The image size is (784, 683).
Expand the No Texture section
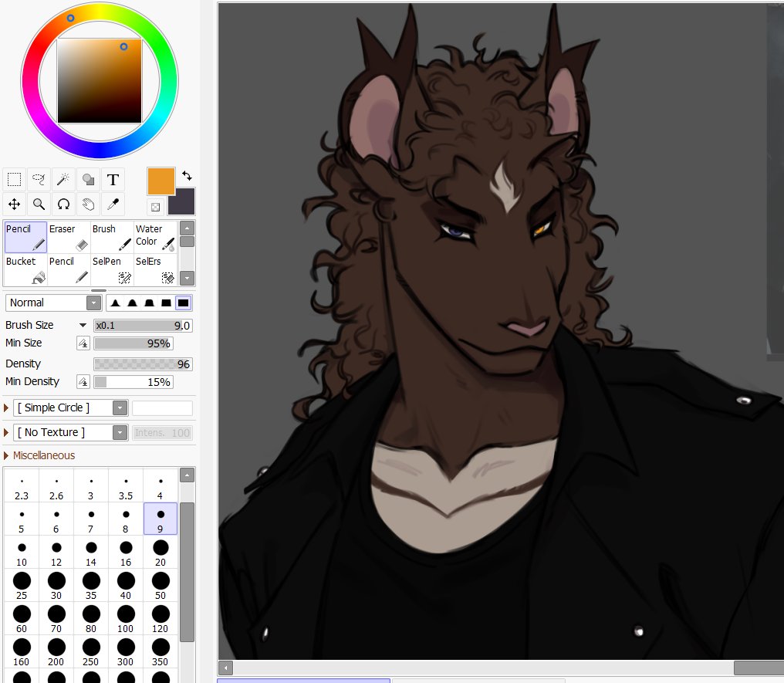tap(6, 432)
